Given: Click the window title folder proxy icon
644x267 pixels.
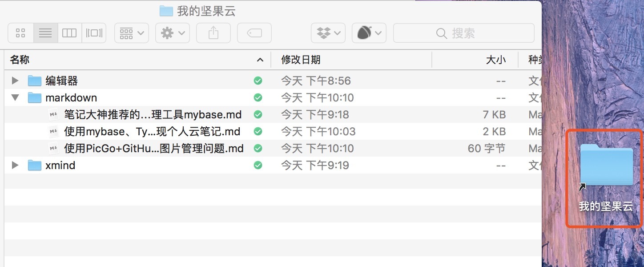Looking at the screenshot, I should pos(166,11).
